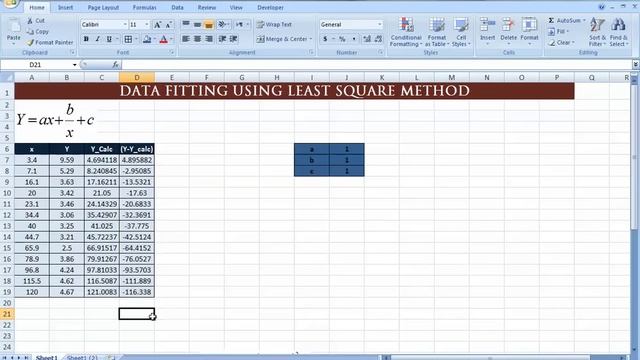The image size is (640, 360).
Task: Open the Fill down menu
Action: (x=558, y=31)
